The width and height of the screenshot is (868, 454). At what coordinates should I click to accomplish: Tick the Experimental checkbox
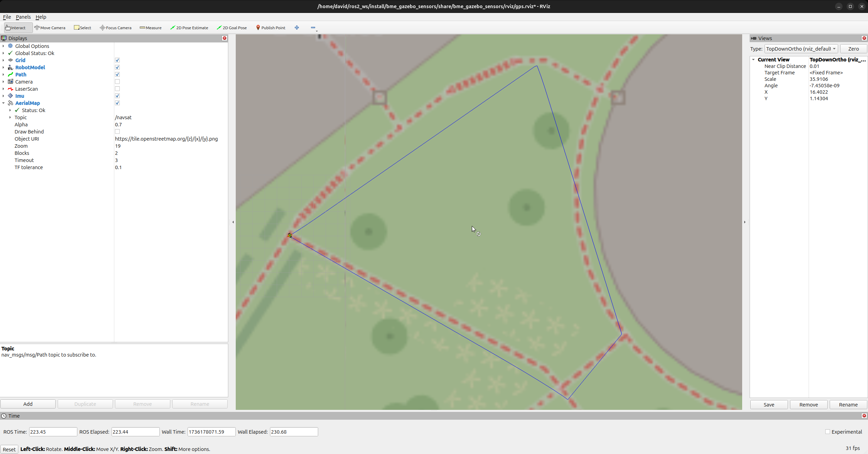828,432
